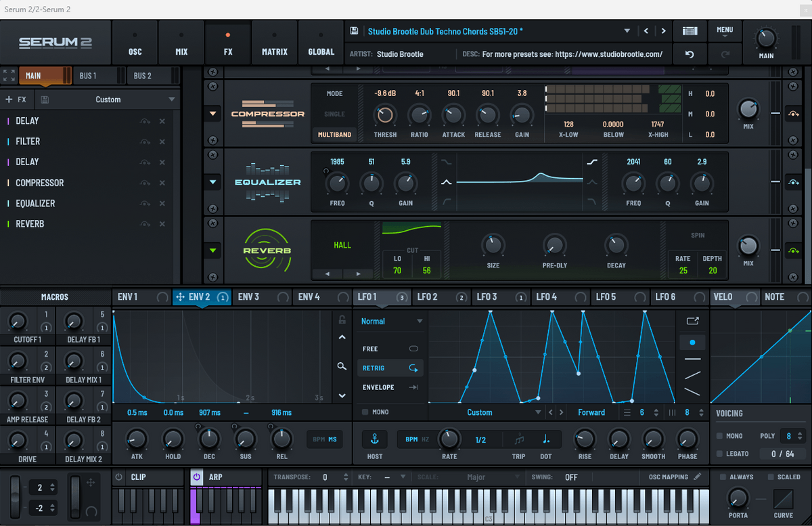
Task: Switch to the OSC tab
Action: tap(135, 43)
